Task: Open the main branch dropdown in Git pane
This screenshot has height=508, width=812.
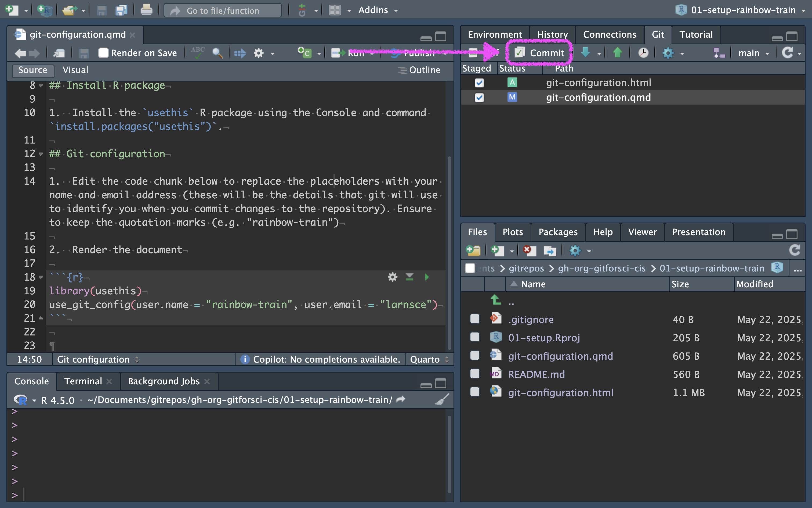Action: pyautogui.click(x=754, y=53)
